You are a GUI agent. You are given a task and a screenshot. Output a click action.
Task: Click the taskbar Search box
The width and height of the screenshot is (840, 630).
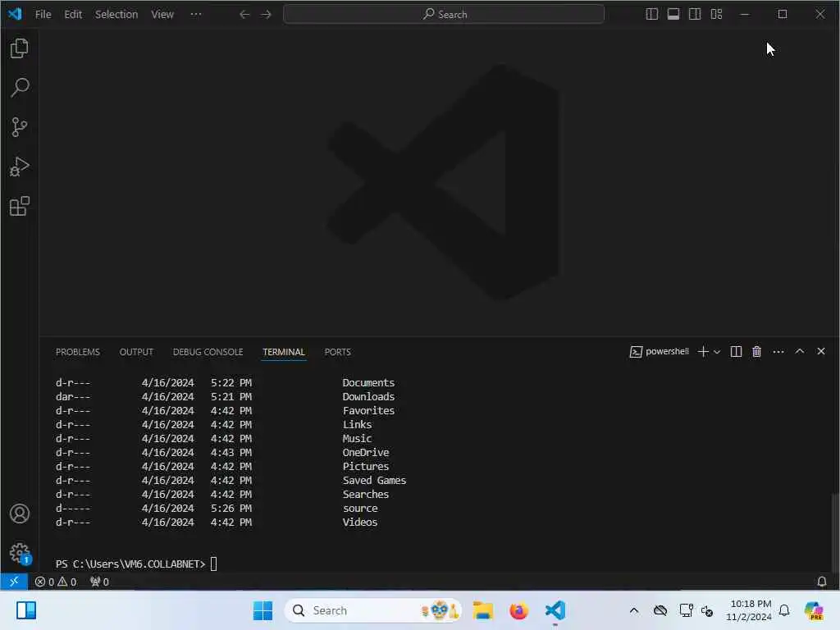(x=373, y=610)
